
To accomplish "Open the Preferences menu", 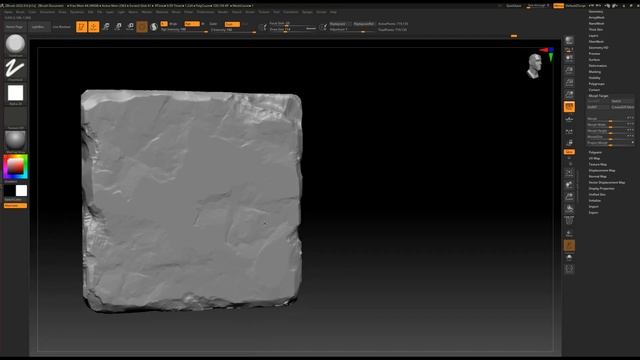I will click(206, 12).
